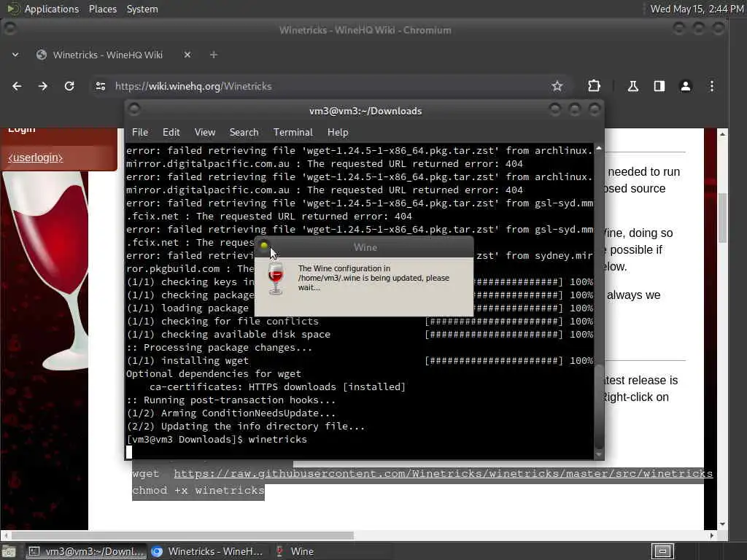The width and height of the screenshot is (747, 560).
Task: Go back in Chromium history
Action: pos(17,86)
